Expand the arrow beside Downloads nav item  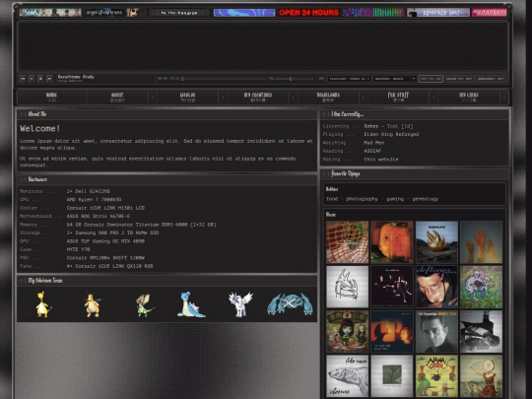click(x=363, y=98)
